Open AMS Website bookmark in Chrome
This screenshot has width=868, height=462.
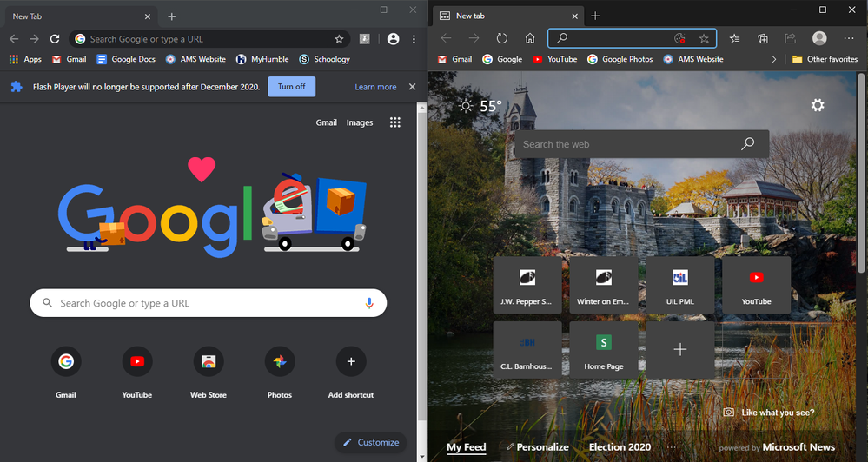[x=196, y=59]
